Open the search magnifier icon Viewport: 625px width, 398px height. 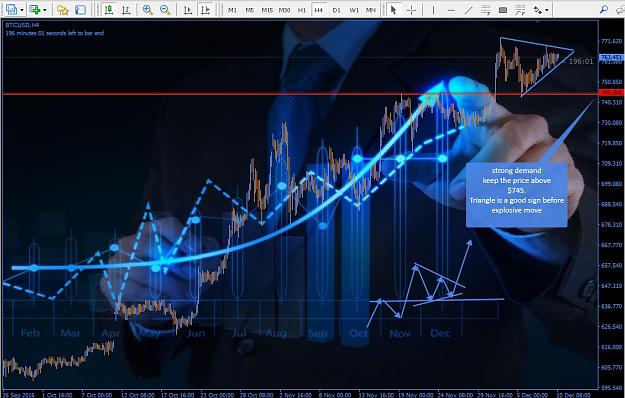tap(604, 9)
